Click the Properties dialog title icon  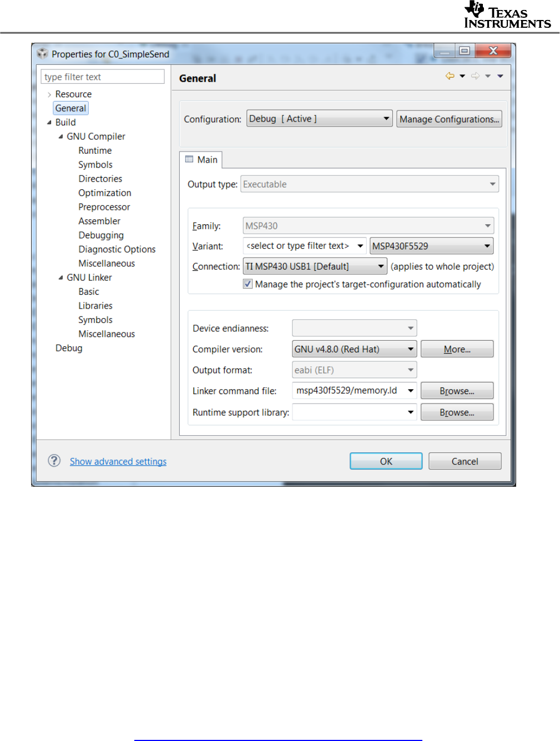(x=43, y=54)
